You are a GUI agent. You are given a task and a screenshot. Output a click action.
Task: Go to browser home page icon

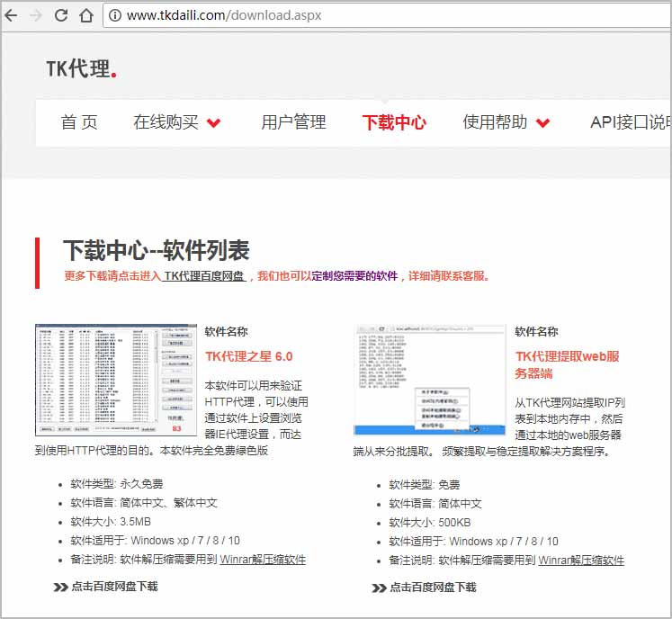(86, 15)
